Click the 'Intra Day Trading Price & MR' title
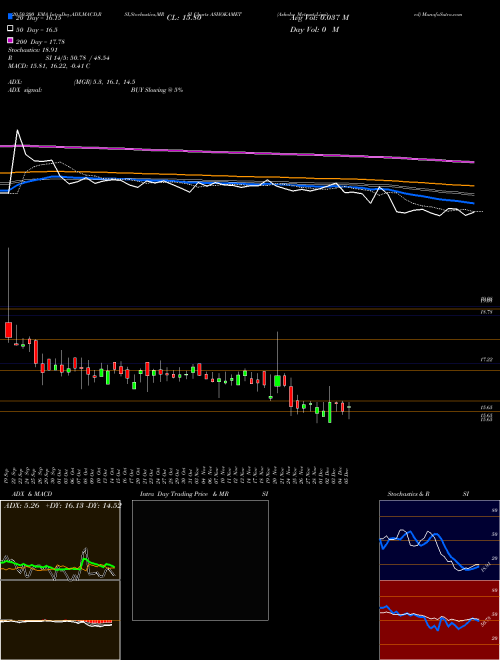Viewport: 500px width, 660px height. [x=184, y=494]
